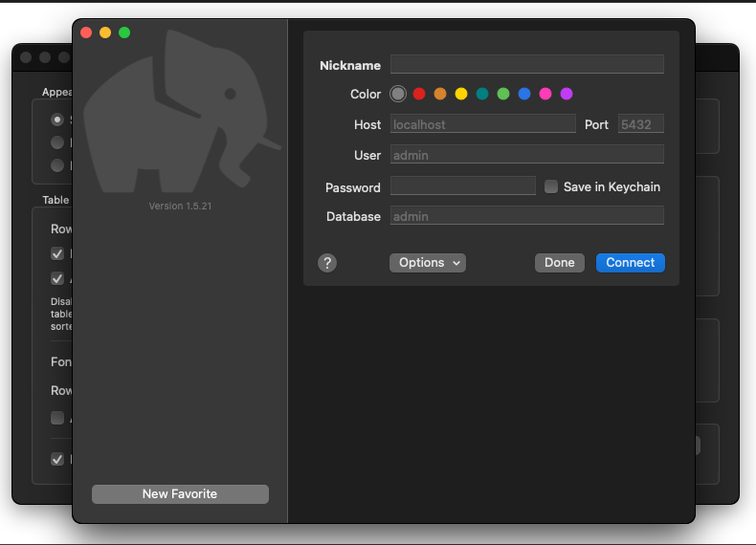Click the question mark help icon

point(327,263)
